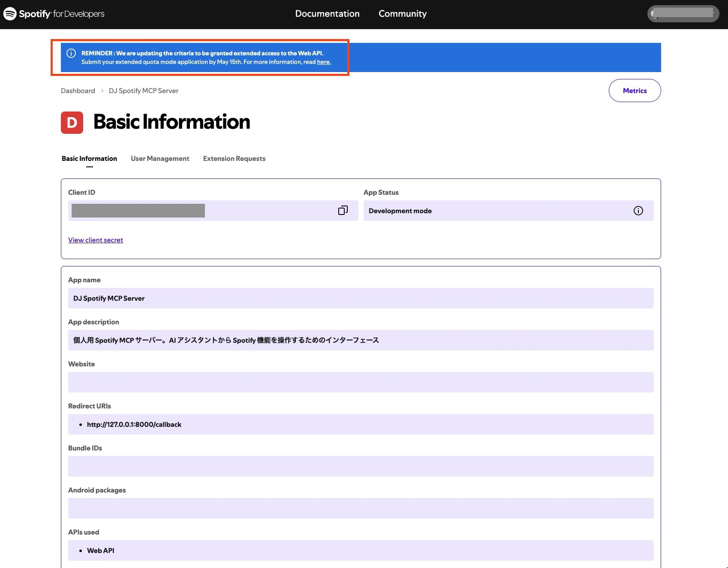
Task: Open the blurred user account menu
Action: click(683, 14)
